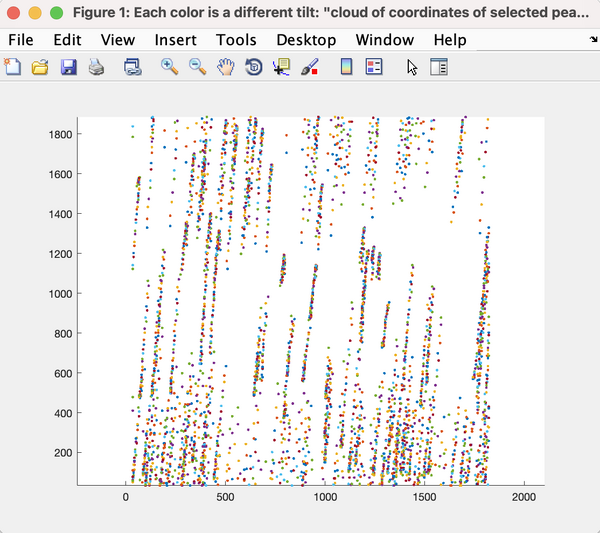Maximize the figure with green button
Image resolution: width=600 pixels, height=533 pixels.
click(x=57, y=13)
